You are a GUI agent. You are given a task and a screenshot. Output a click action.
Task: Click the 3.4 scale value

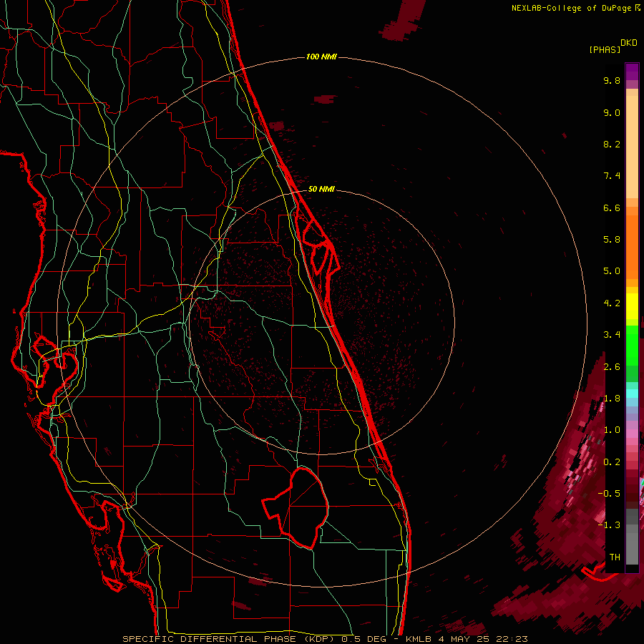pyautogui.click(x=612, y=335)
